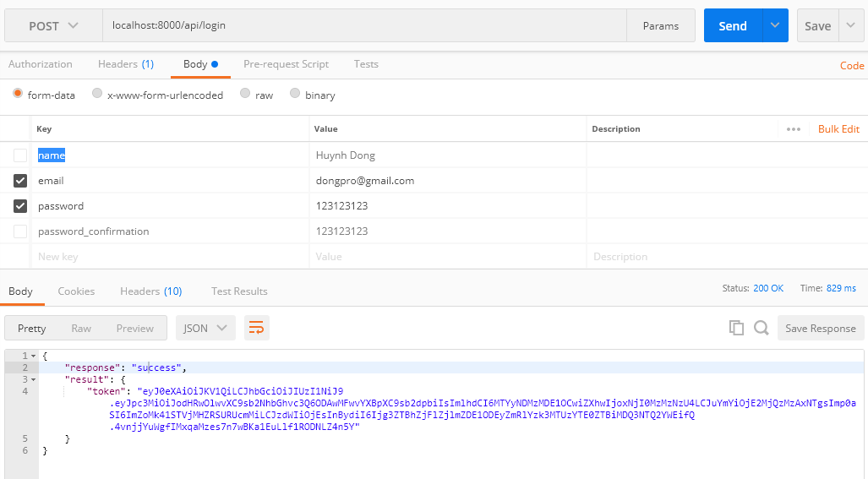Image resolution: width=868 pixels, height=479 pixels.
Task: Click the empty Value field in new row
Action: point(447,257)
